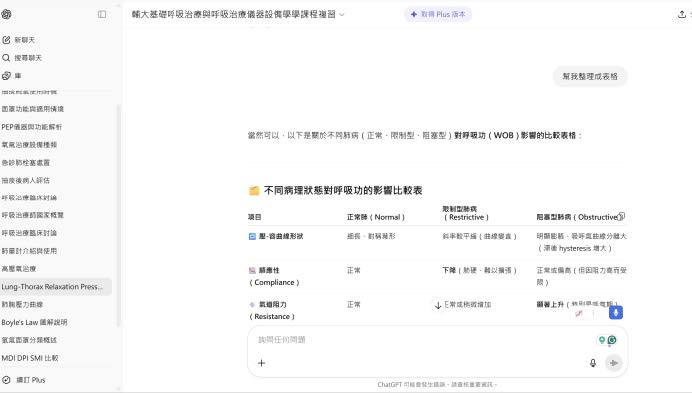692x393 pixels.
Task: Open the 高壓氧治療 chat
Action: (x=19, y=268)
